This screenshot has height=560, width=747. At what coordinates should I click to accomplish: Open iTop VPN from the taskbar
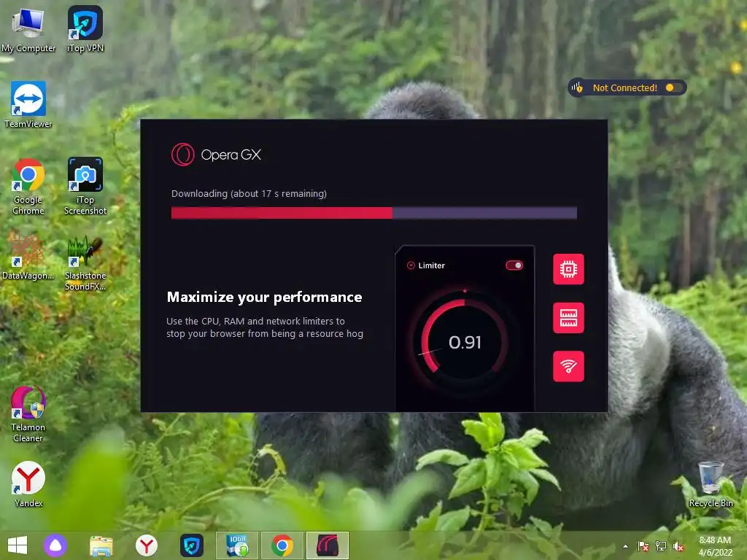(x=192, y=545)
